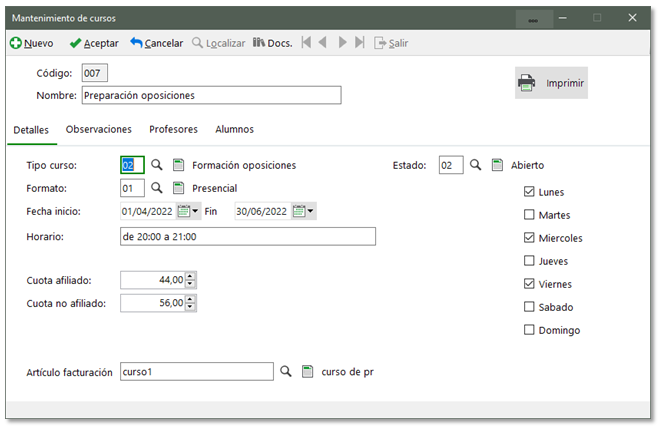
Task: Open the Fin date calendar icon
Action: pos(299,211)
